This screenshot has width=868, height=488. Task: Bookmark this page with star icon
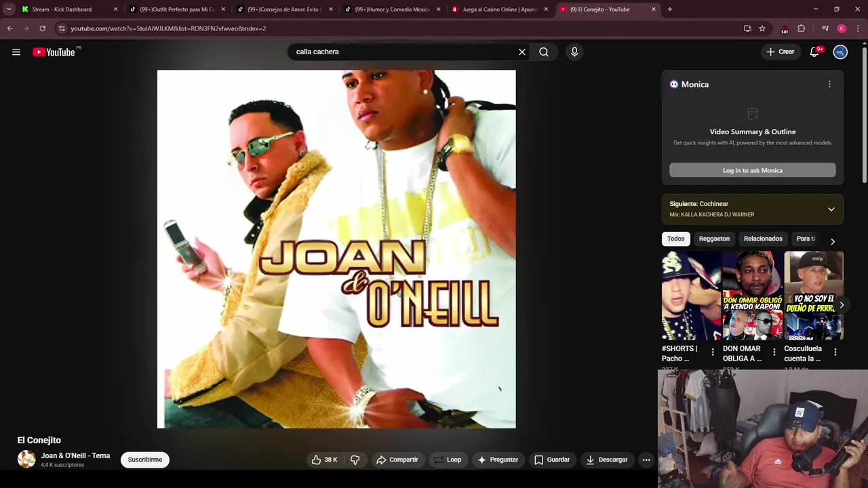[x=762, y=28]
